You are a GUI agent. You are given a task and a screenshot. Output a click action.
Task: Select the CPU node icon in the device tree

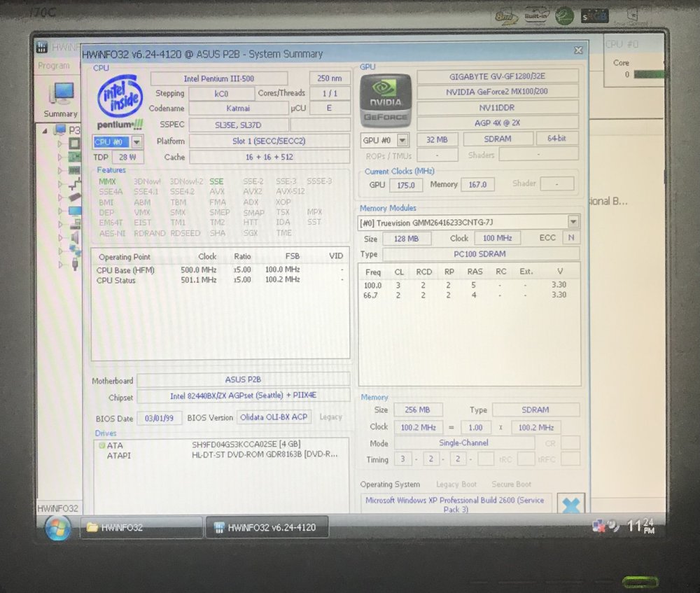click(74, 144)
